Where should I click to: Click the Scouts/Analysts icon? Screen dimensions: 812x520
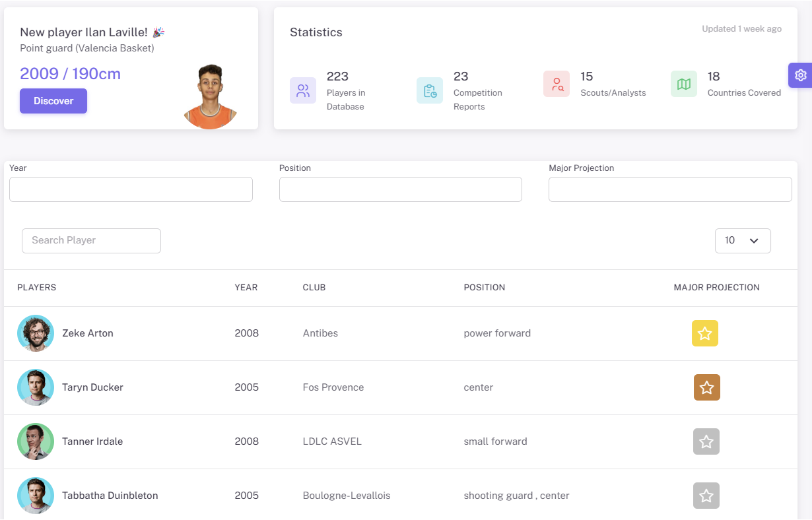pos(557,84)
